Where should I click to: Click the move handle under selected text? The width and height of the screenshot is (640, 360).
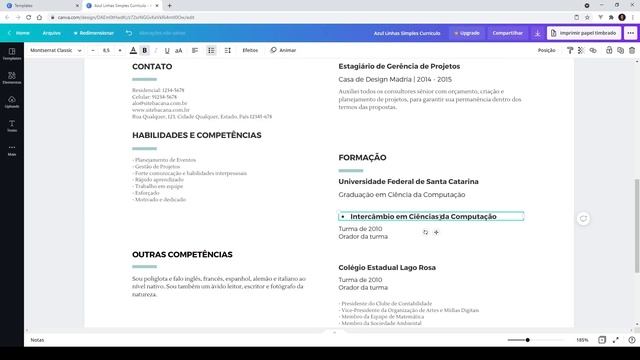pyautogui.click(x=436, y=232)
